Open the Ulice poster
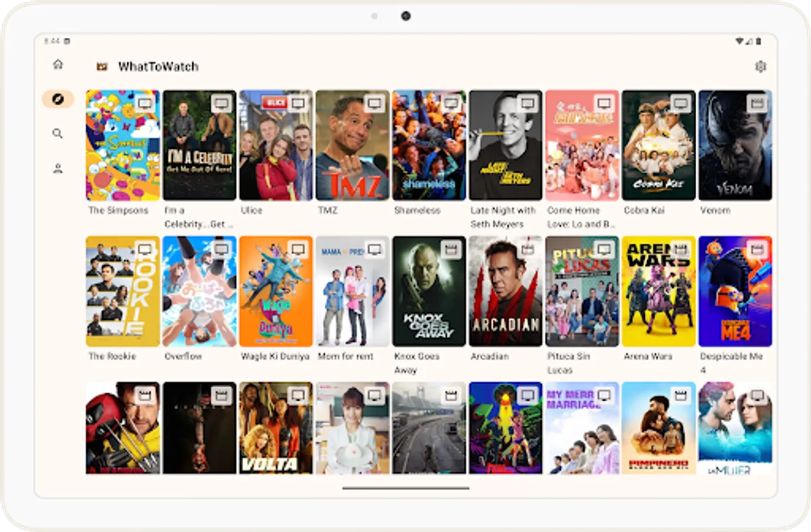The height and width of the screenshot is (532, 811). pos(276,145)
